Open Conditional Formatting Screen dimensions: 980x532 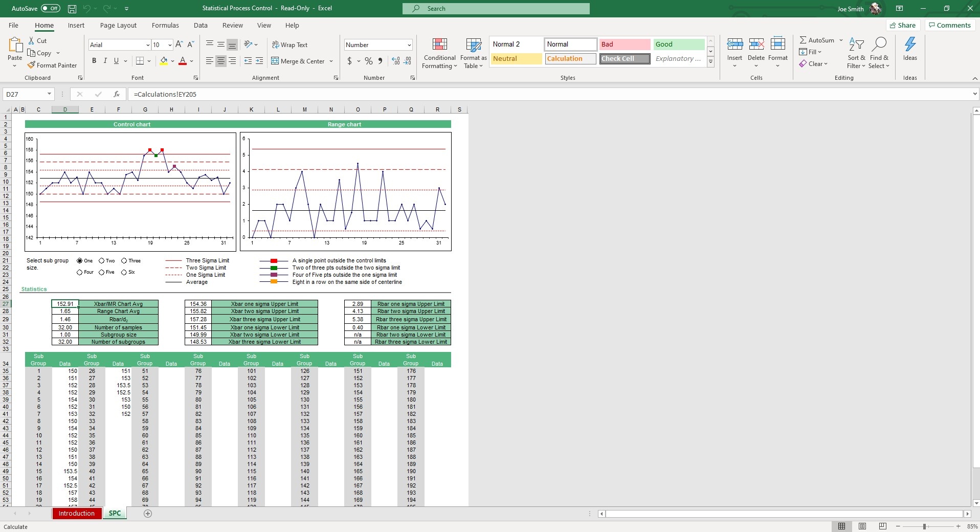pyautogui.click(x=439, y=53)
